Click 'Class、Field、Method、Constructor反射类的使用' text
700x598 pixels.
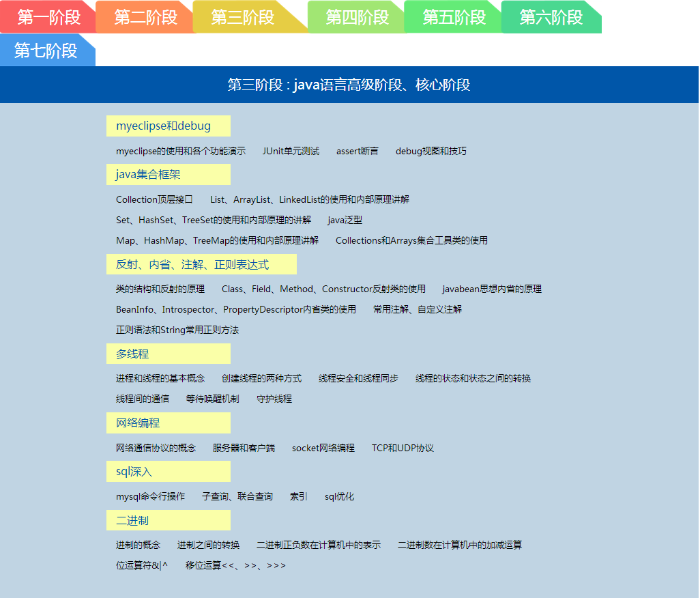tap(323, 289)
